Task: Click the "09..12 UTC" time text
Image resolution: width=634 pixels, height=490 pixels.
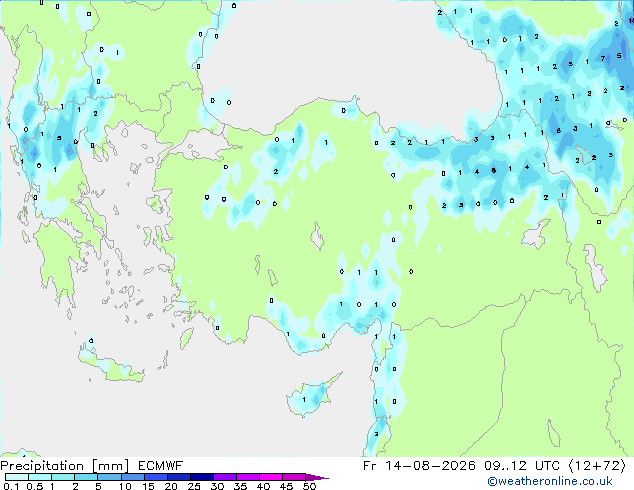Action: click(x=522, y=466)
